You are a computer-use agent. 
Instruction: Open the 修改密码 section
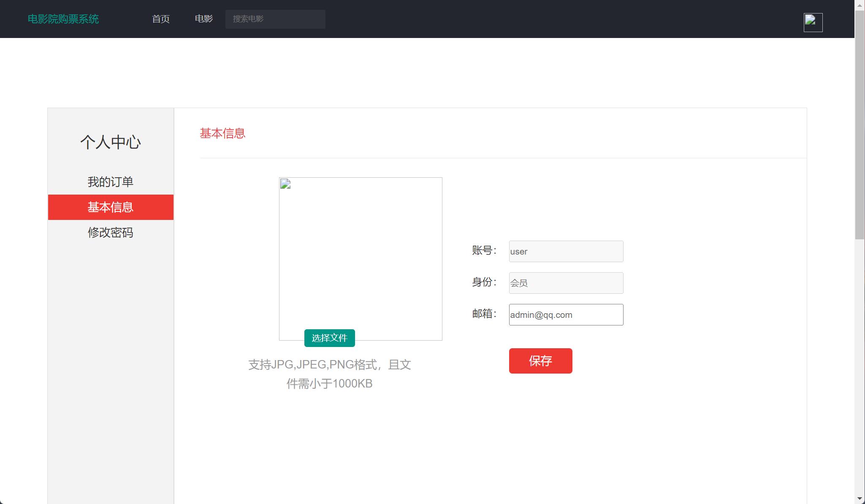(x=111, y=233)
